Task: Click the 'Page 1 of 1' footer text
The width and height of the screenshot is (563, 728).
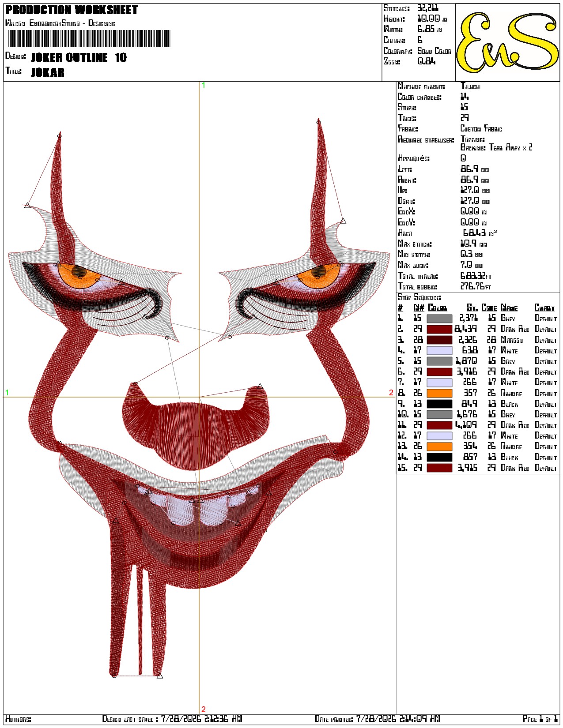Action: coord(540,719)
